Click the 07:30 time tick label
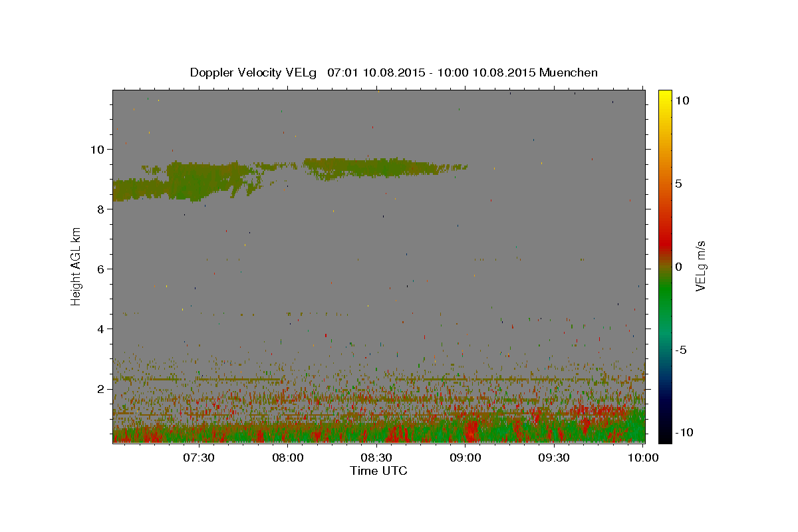This screenshot has height=532, width=798. (x=199, y=458)
